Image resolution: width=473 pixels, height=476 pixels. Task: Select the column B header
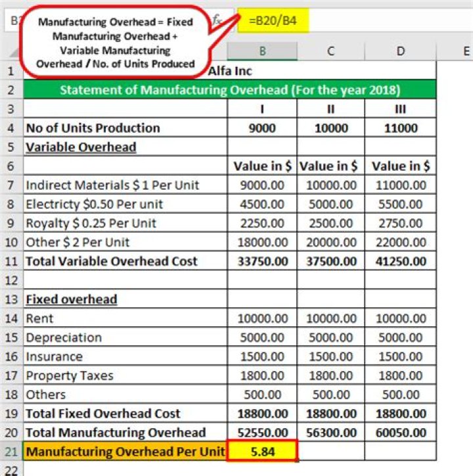pyautogui.click(x=262, y=51)
